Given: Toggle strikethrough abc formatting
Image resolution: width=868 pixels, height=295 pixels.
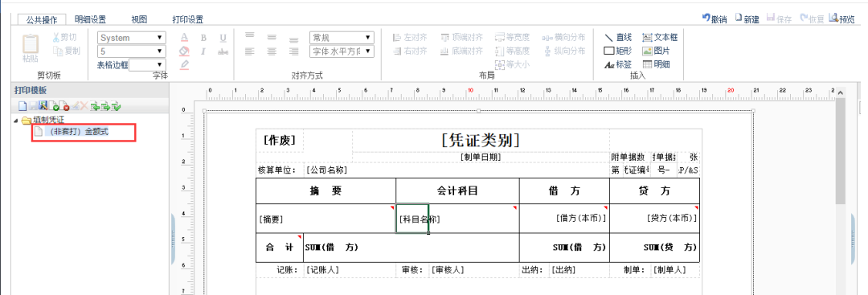Looking at the screenshot, I should click(x=223, y=51).
